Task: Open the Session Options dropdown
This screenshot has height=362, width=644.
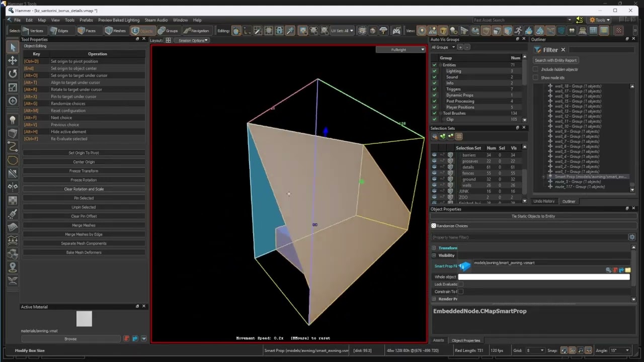Action: (x=192, y=40)
